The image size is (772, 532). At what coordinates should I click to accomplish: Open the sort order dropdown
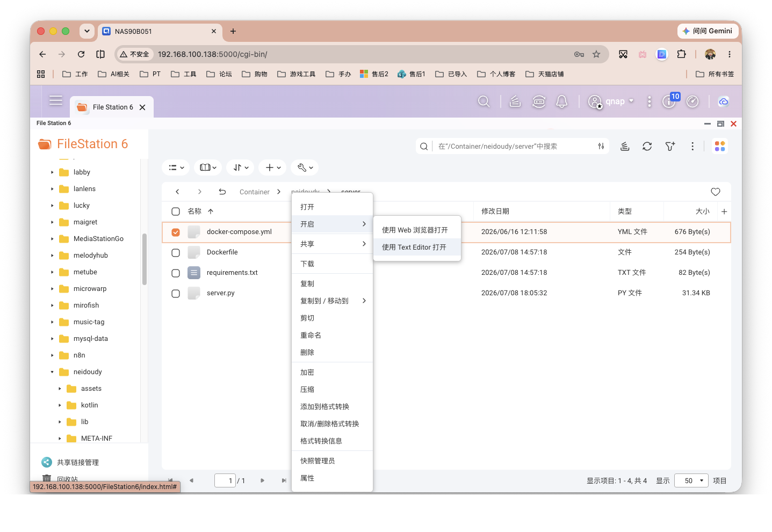240,167
